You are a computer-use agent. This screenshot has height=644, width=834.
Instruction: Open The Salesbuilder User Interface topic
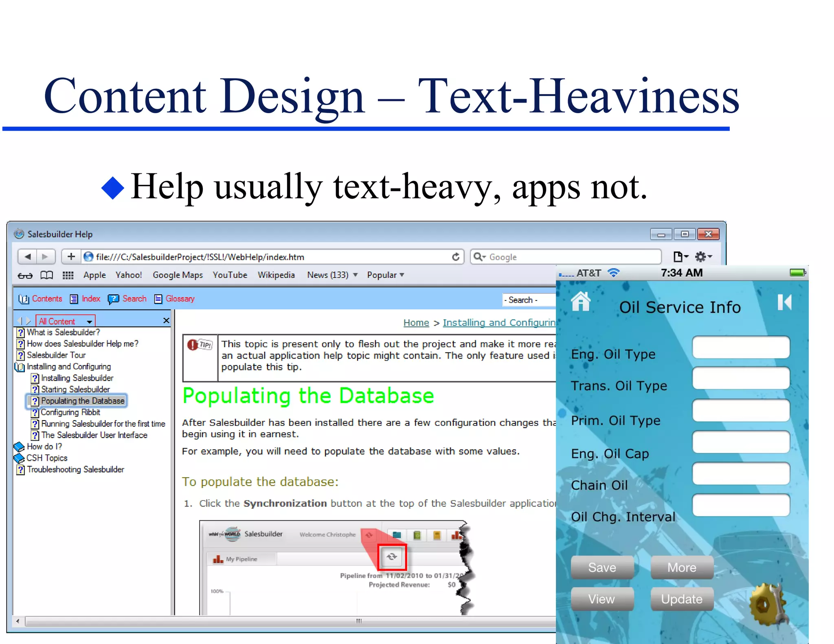click(89, 435)
